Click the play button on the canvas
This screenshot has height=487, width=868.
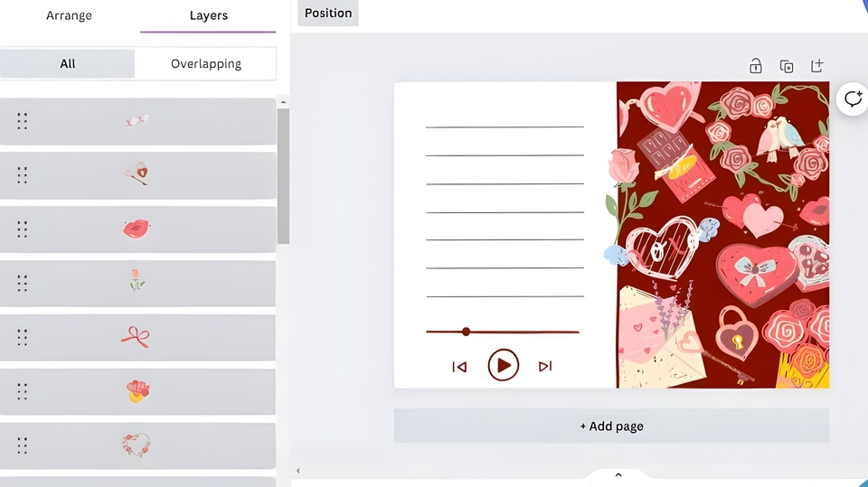tap(504, 365)
